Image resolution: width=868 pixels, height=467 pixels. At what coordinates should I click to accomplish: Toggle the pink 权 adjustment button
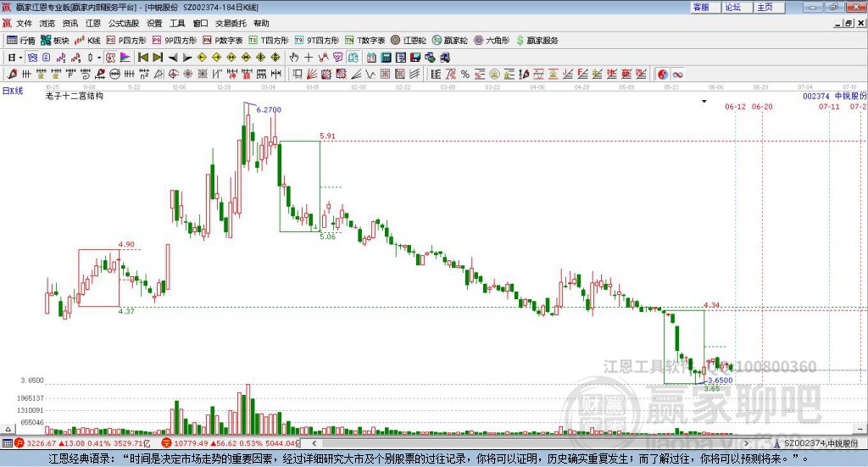point(110,58)
